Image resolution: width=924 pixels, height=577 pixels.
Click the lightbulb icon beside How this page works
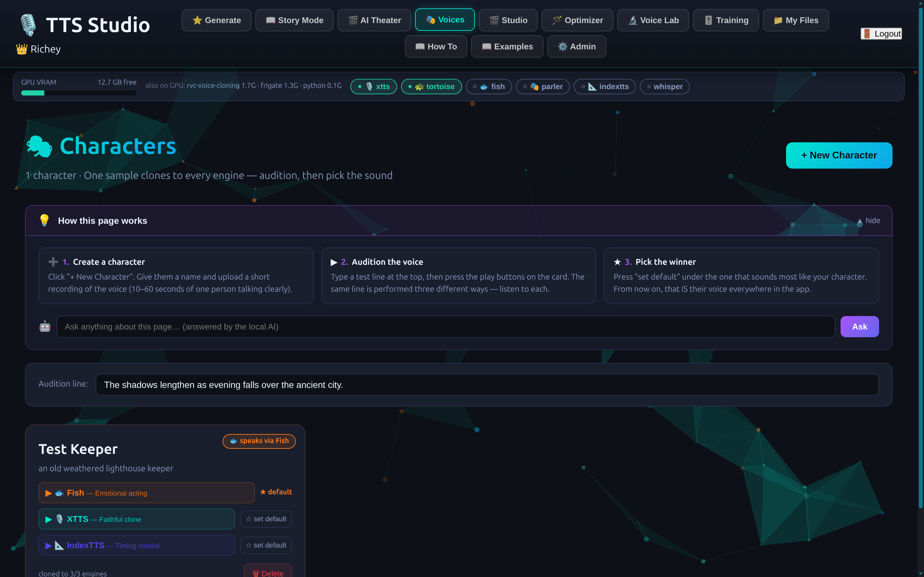coord(44,220)
